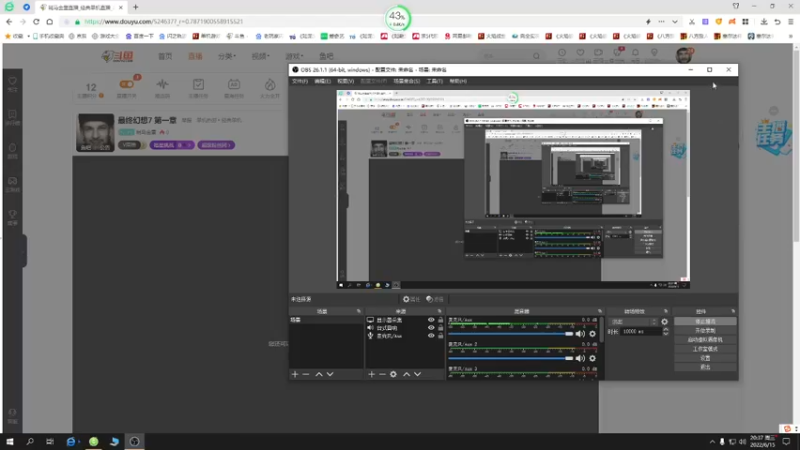Open the browser downloads icon
This screenshot has width=800, height=450.
[764, 22]
